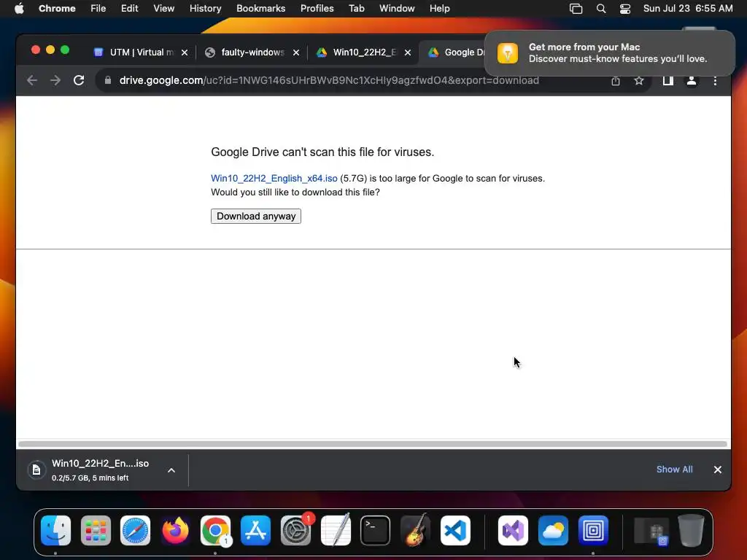Click the Chrome icon in the Dock
747x560 pixels.
(215, 531)
